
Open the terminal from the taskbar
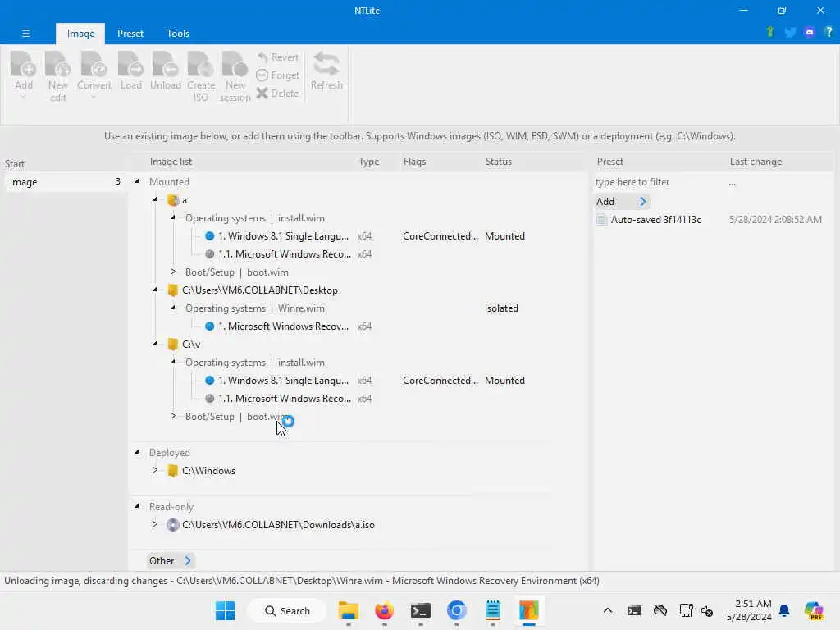point(421,610)
